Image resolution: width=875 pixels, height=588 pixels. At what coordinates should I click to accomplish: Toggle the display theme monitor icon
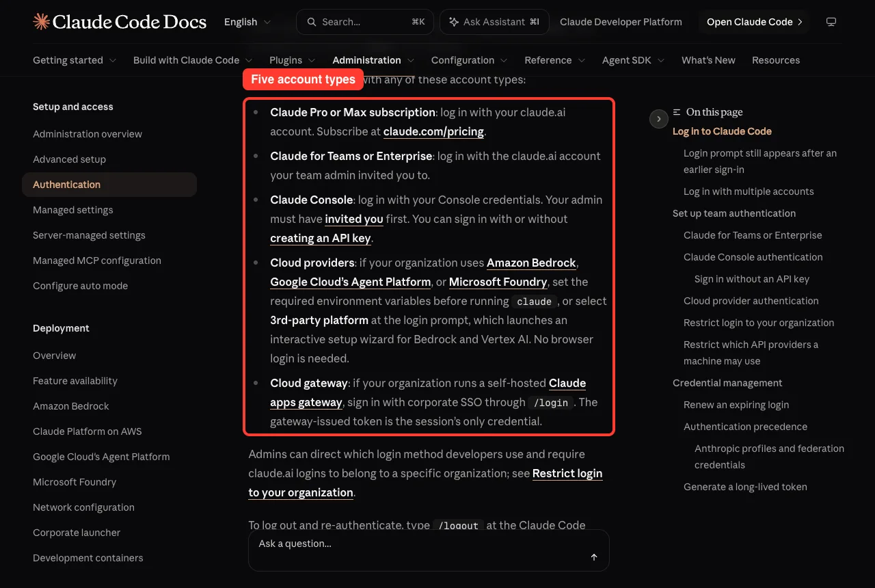pos(831,22)
